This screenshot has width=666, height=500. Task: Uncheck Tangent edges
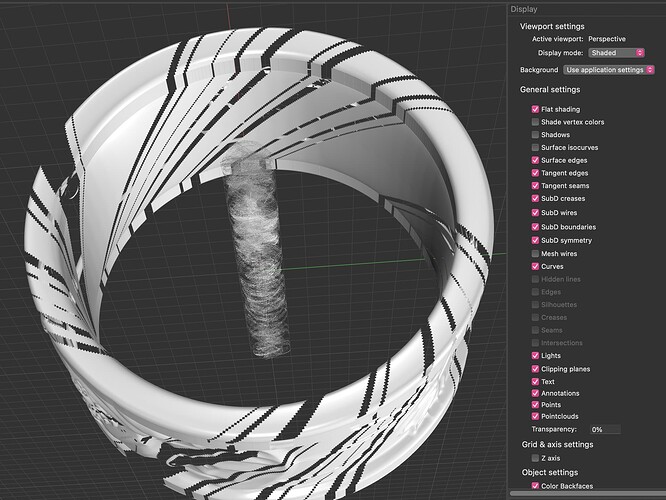click(x=535, y=173)
